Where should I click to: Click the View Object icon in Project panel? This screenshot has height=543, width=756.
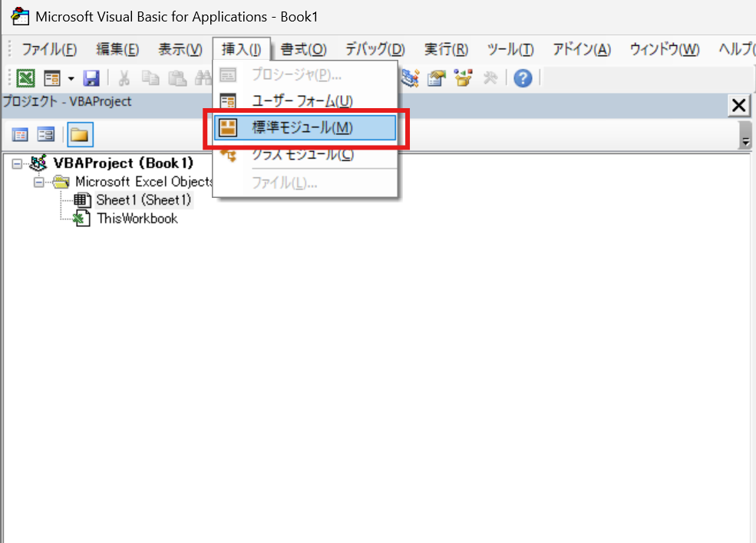(x=46, y=134)
